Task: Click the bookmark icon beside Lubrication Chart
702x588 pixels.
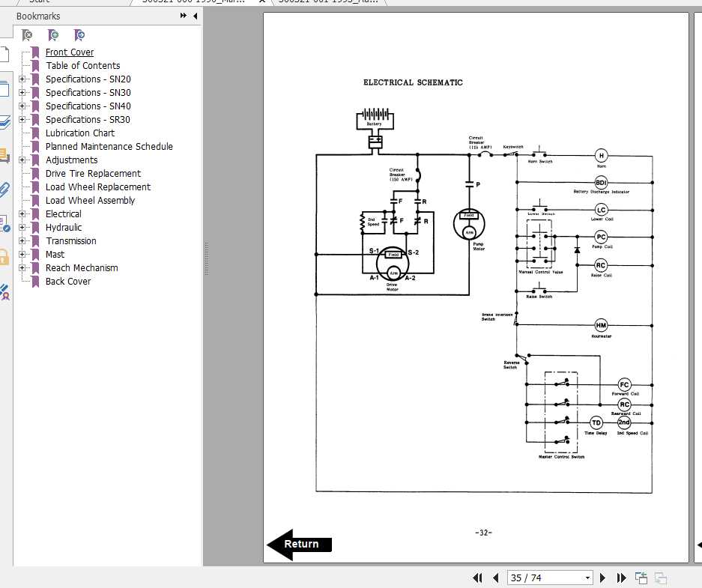Action: [35, 133]
